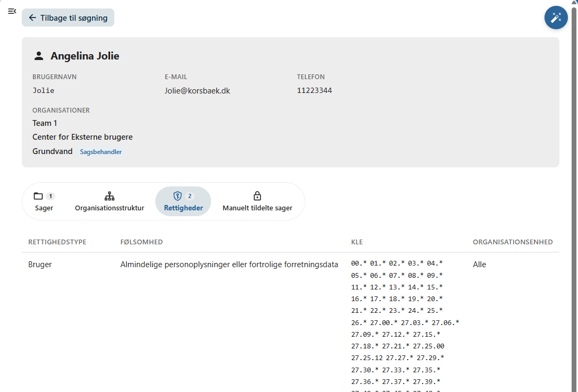578x392 pixels.
Task: Click organisation Team 1
Action: point(45,123)
